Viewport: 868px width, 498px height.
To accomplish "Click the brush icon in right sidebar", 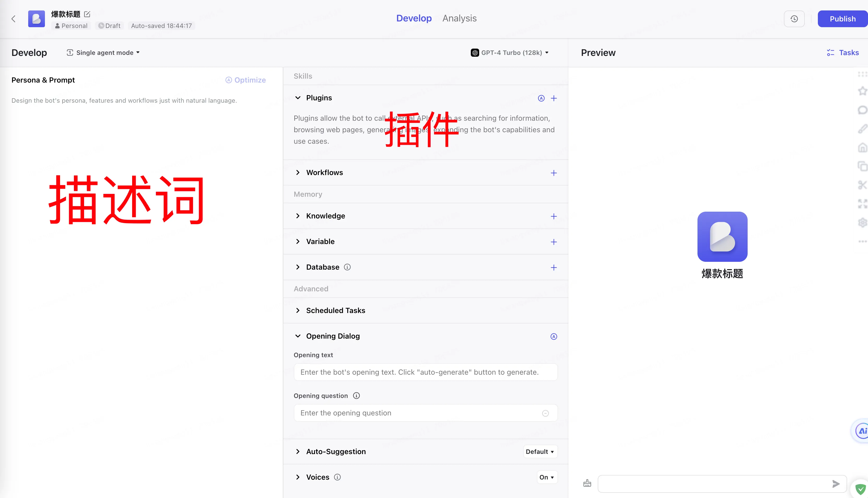I will point(863,129).
